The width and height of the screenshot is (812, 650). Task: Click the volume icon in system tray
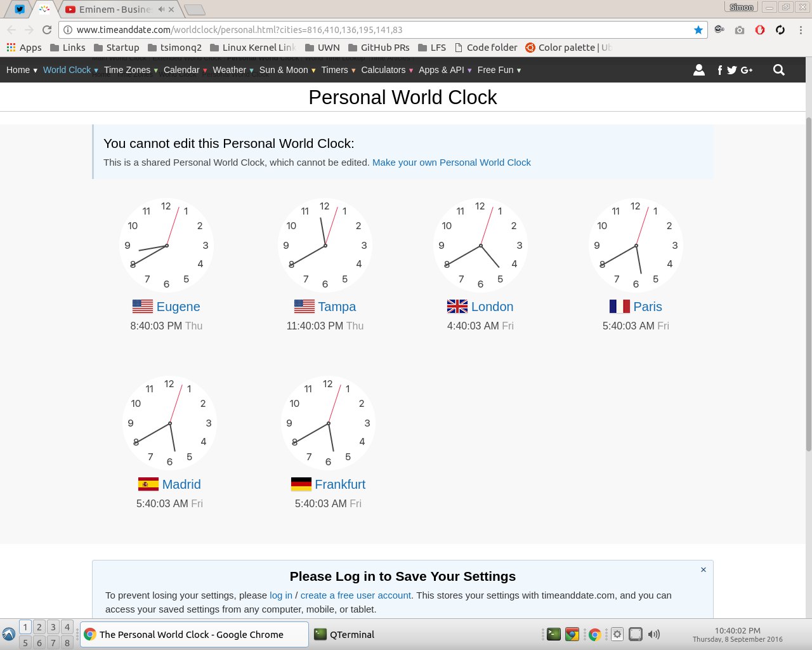(x=654, y=634)
